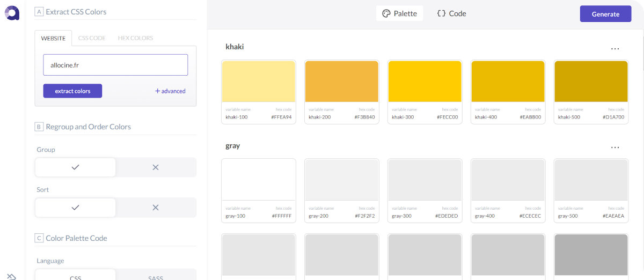Click the step B badge icon
Viewport: 644px width, 280px height.
tap(39, 127)
